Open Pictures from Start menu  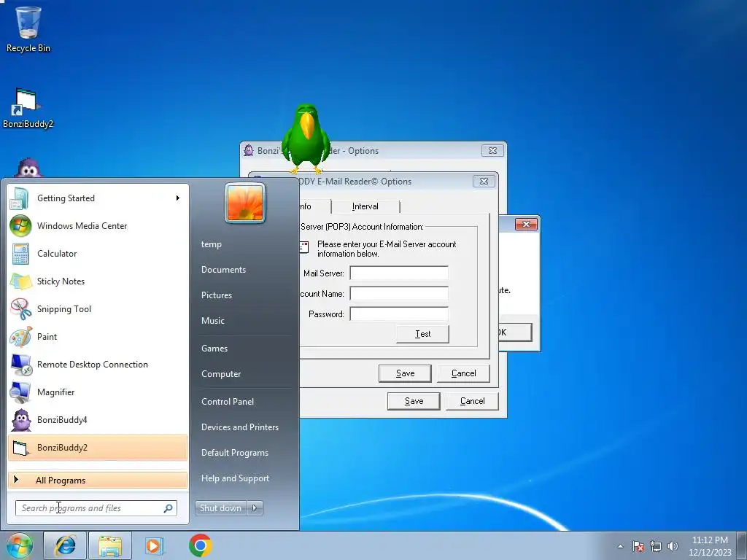(217, 295)
